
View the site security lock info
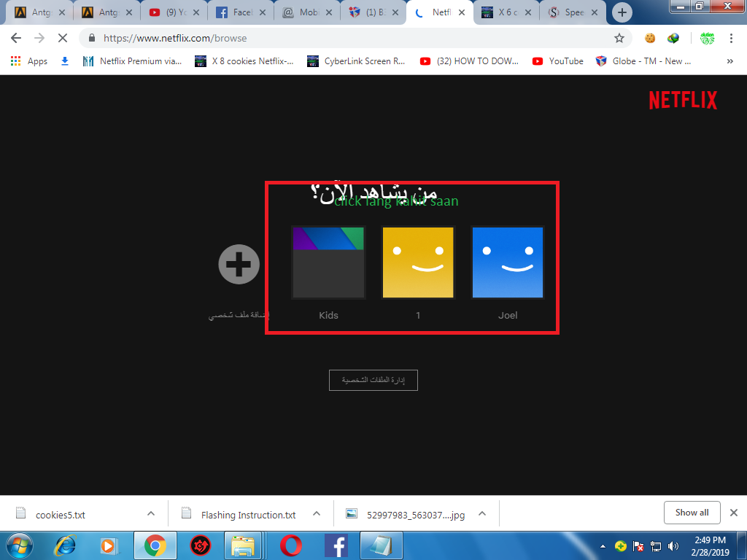pyautogui.click(x=92, y=38)
